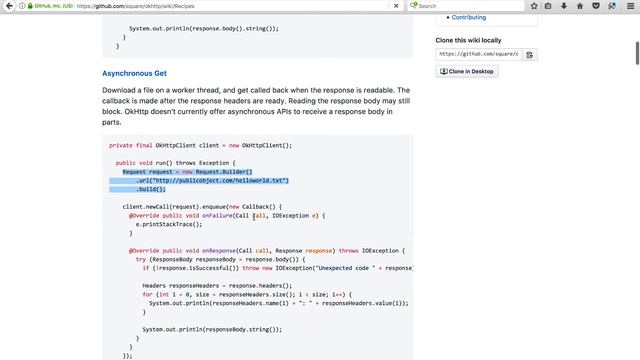Viewport: 640px width, 360px height.
Task: Click the .url("http://publicobject.com/helloworld.txt") line
Action: (212, 180)
